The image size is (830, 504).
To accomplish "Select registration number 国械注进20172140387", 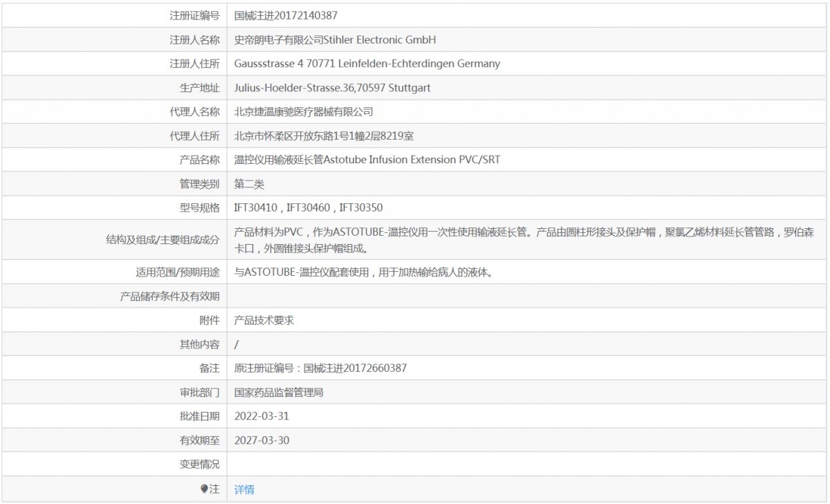I will pos(286,15).
